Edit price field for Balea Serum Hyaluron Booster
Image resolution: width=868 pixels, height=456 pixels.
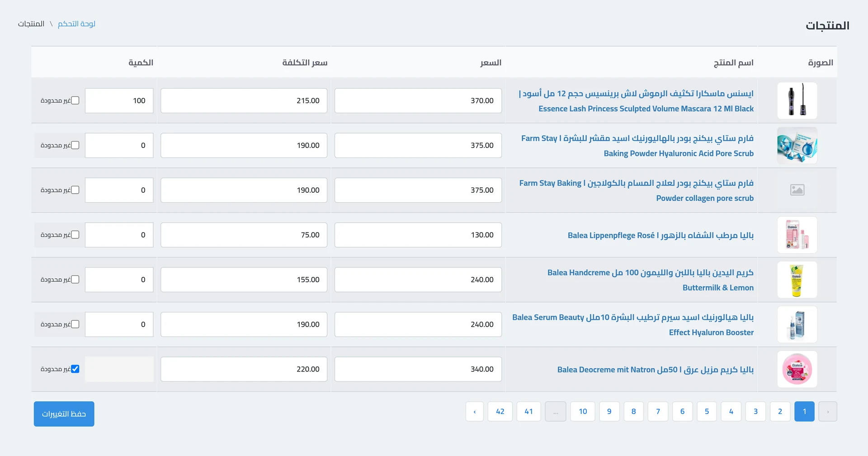418,324
